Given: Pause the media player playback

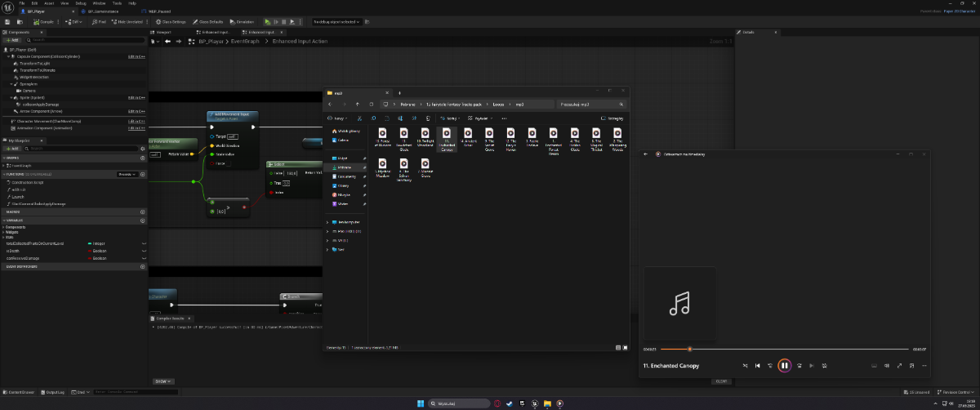Looking at the screenshot, I should pos(784,365).
